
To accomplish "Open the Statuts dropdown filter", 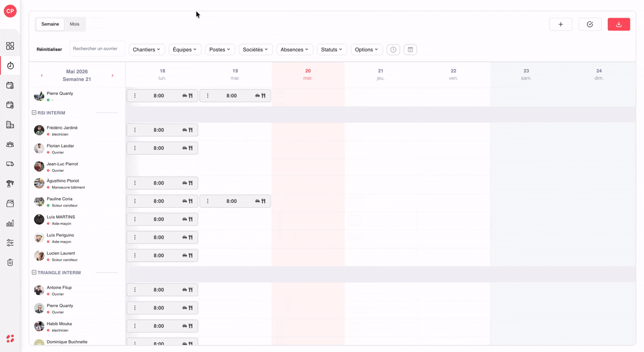I will pyautogui.click(x=332, y=49).
